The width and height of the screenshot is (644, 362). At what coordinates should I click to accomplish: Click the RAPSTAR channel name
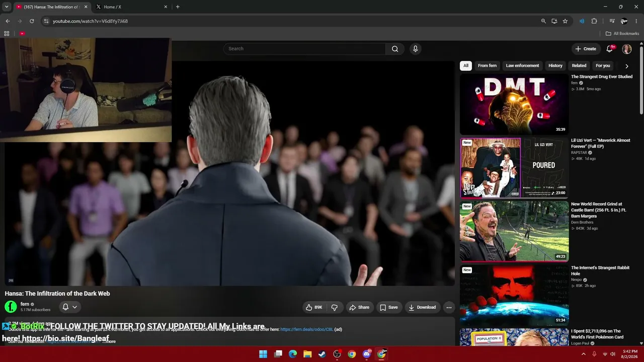579,152
